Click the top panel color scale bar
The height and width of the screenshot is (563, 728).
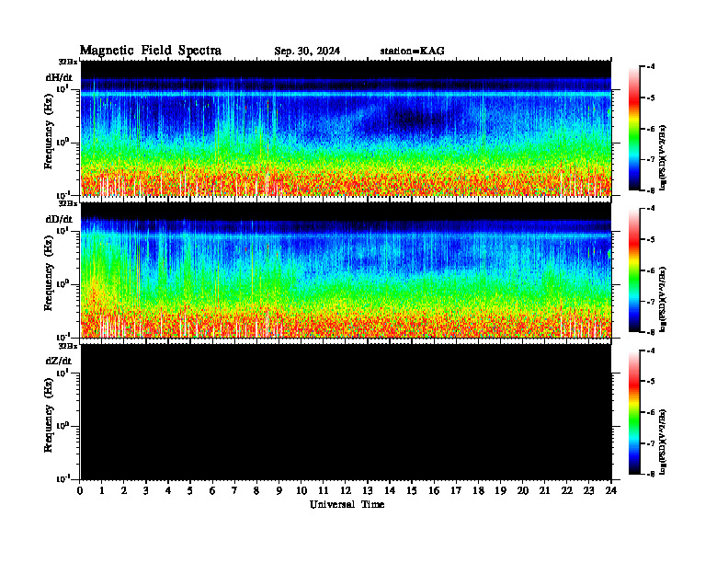point(634,128)
